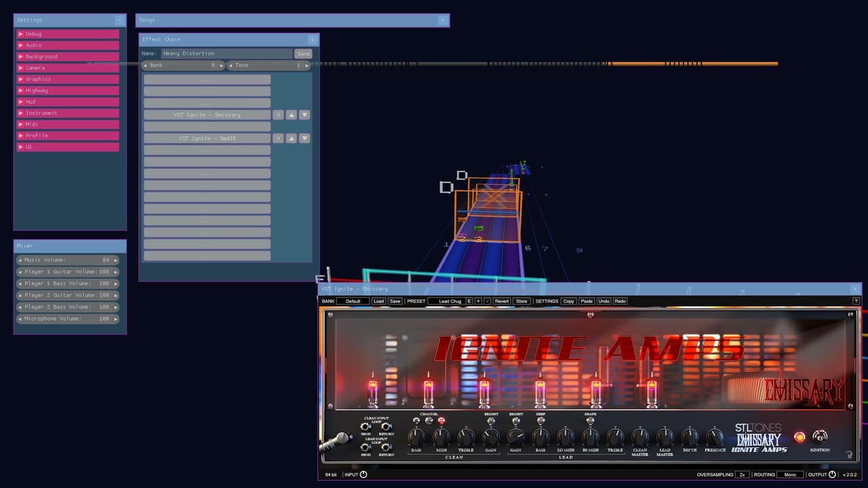Click the Undo settings button
The image size is (868, 488).
point(604,301)
